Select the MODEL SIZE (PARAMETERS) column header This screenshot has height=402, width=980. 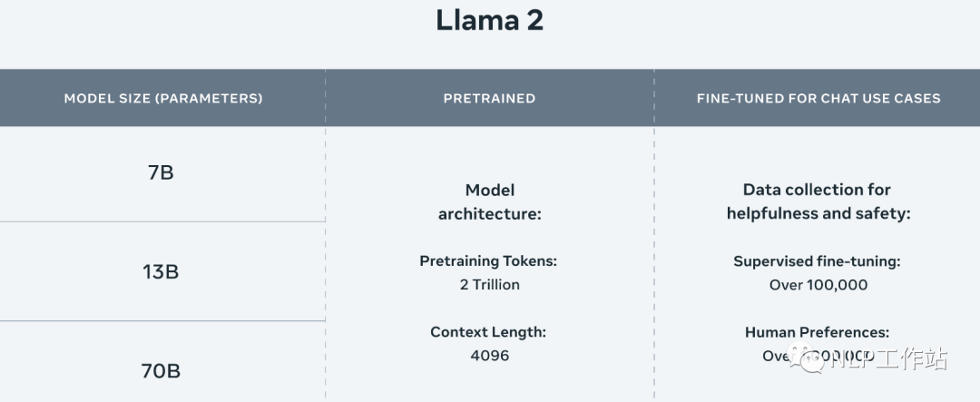click(x=163, y=98)
